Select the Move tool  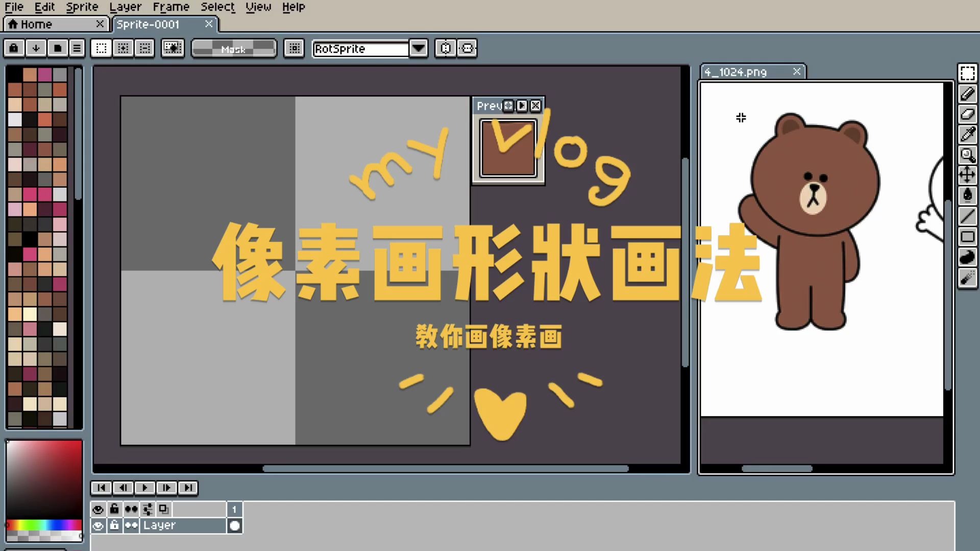click(x=967, y=176)
